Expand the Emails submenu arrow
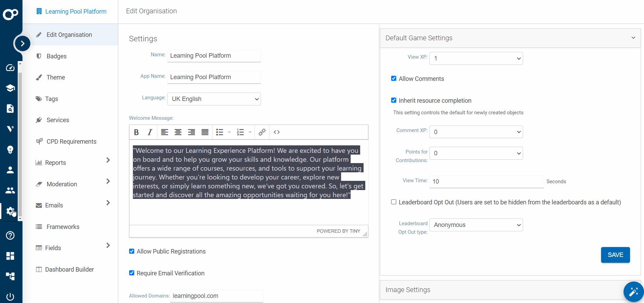644x303 pixels. pyautogui.click(x=108, y=203)
